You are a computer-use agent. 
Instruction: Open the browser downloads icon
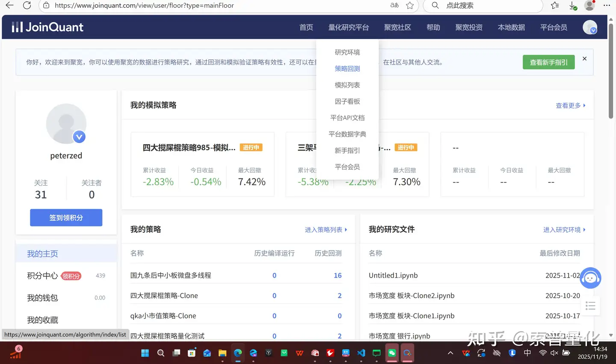click(x=573, y=5)
